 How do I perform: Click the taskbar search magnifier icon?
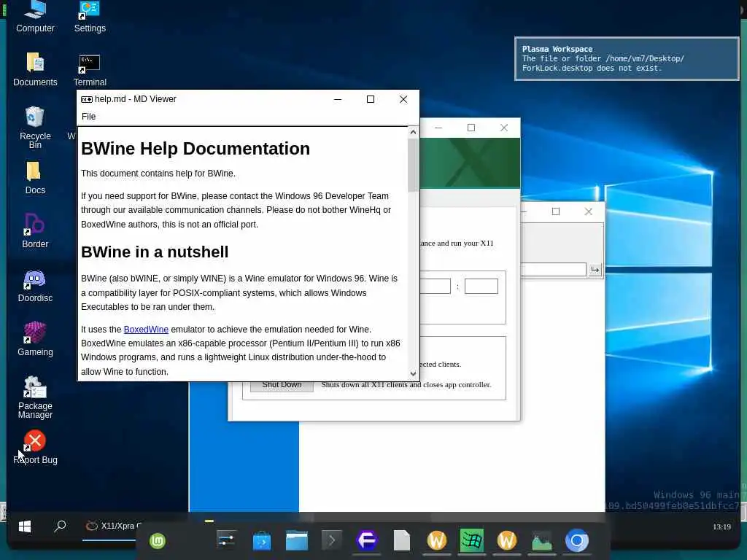[x=60, y=526]
